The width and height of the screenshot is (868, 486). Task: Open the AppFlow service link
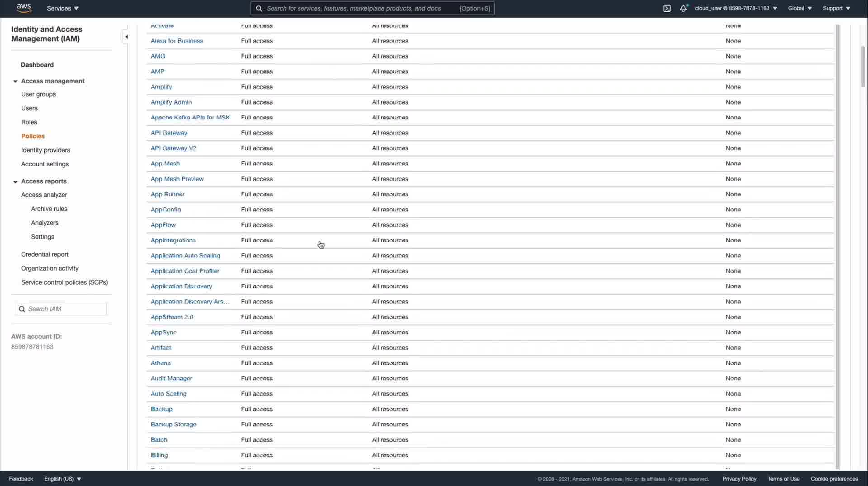click(x=163, y=225)
